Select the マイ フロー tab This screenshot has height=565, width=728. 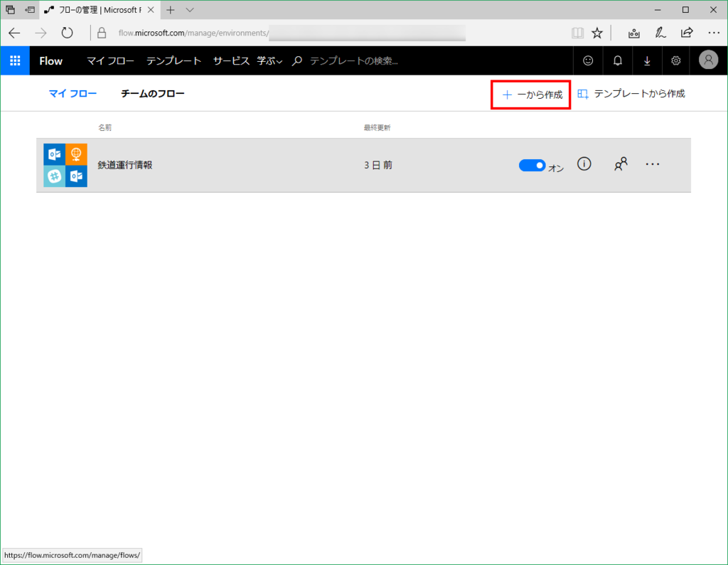73,94
